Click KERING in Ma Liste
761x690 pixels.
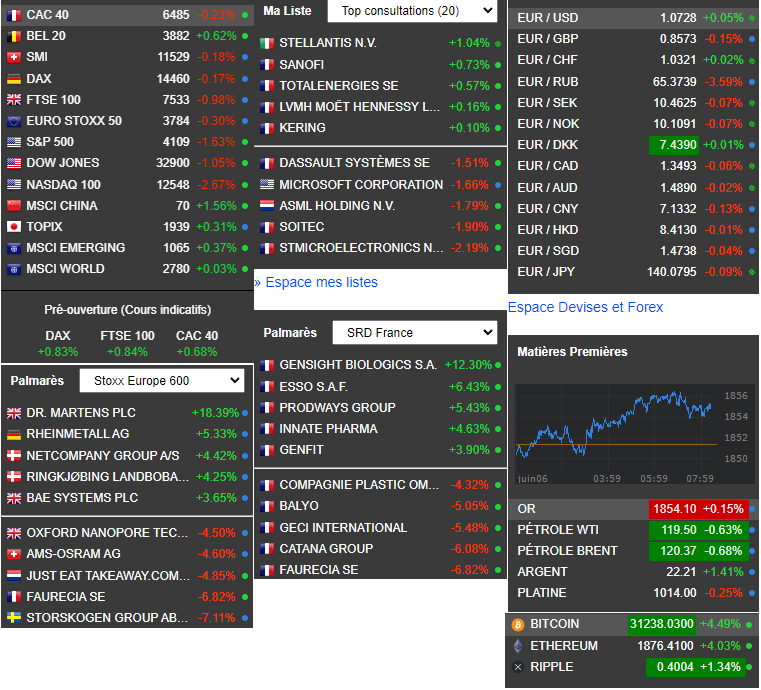click(x=302, y=128)
